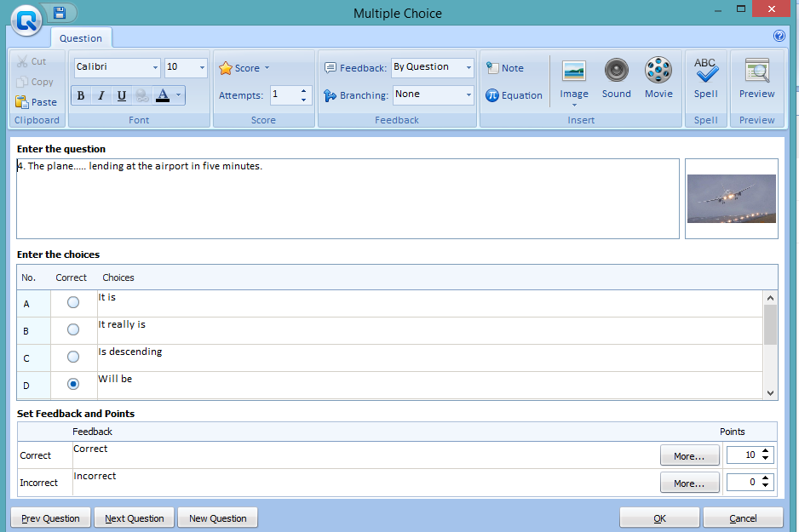Viewport: 799px width, 532px height.
Task: Decrease Correct points below 10
Action: [766, 458]
